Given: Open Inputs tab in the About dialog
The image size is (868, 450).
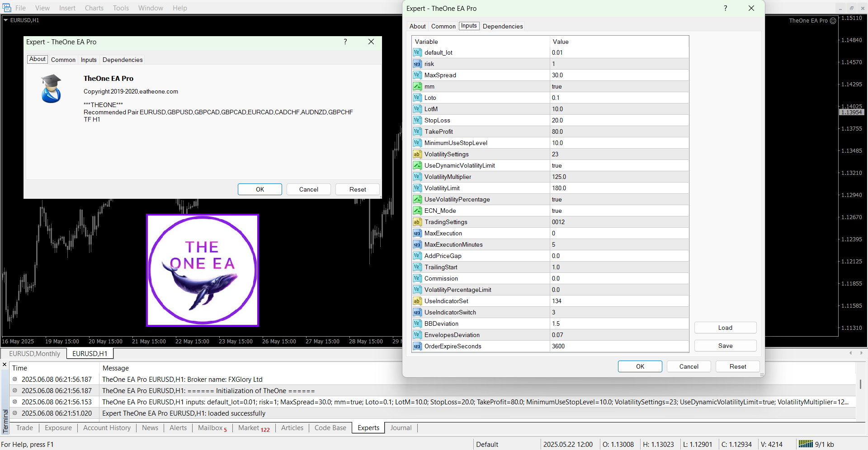Looking at the screenshot, I should pyautogui.click(x=89, y=60).
